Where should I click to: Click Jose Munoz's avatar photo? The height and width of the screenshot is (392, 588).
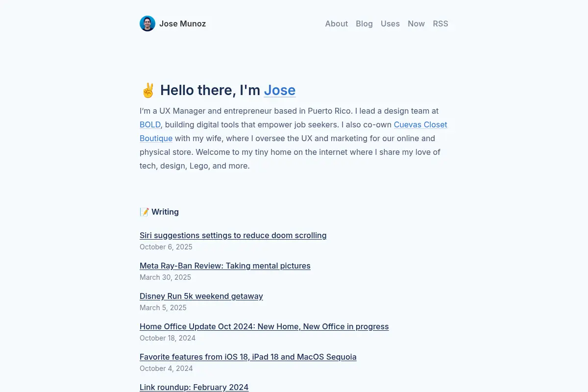click(x=147, y=24)
